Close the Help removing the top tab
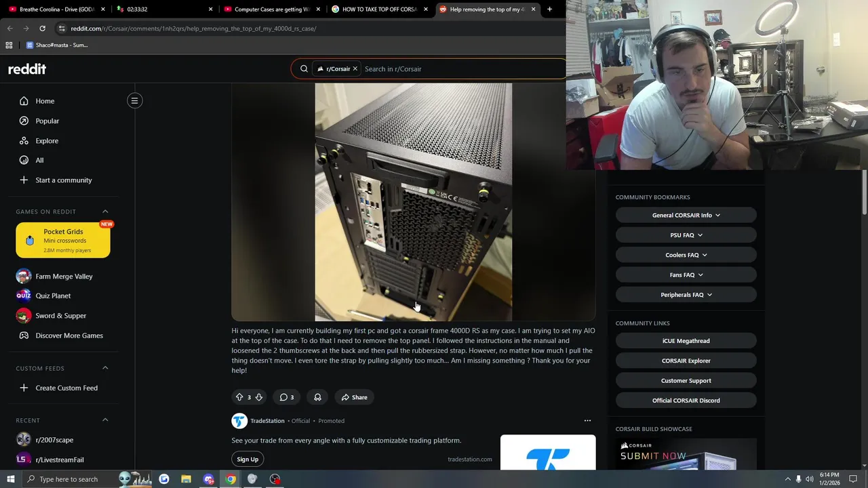 pyautogui.click(x=533, y=9)
